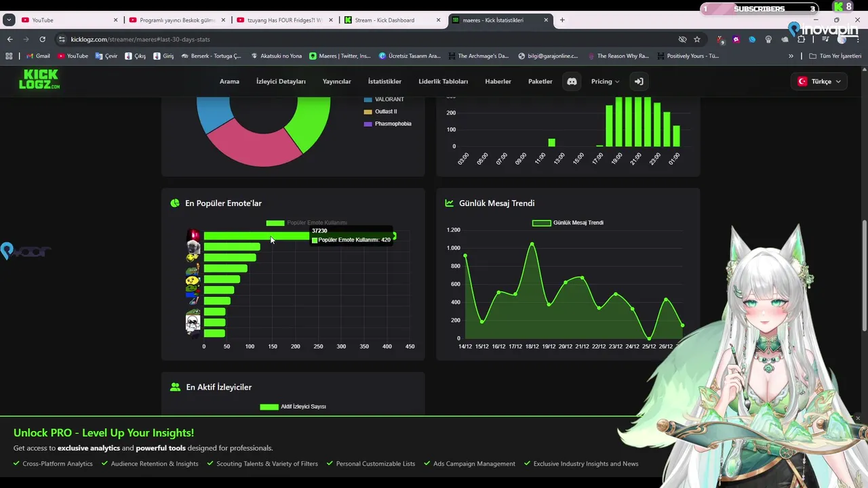The height and width of the screenshot is (488, 868).
Task: Go back to previous page
Action: click(9, 39)
